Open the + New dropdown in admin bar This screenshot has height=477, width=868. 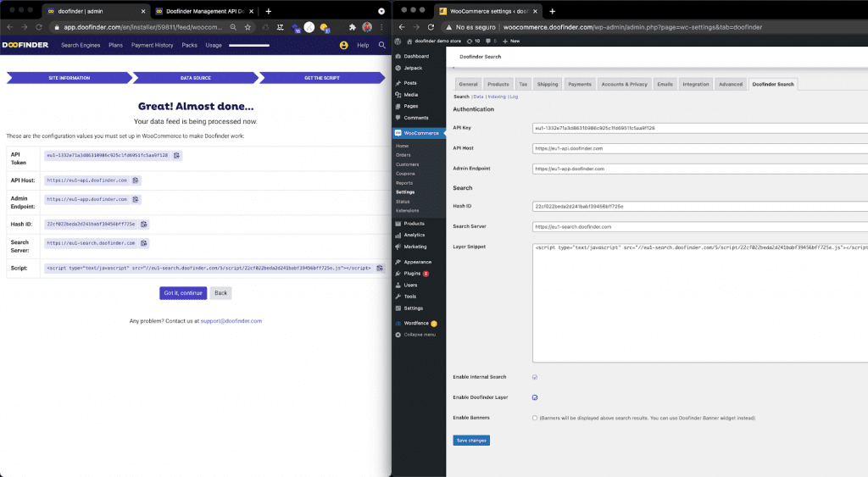point(513,41)
